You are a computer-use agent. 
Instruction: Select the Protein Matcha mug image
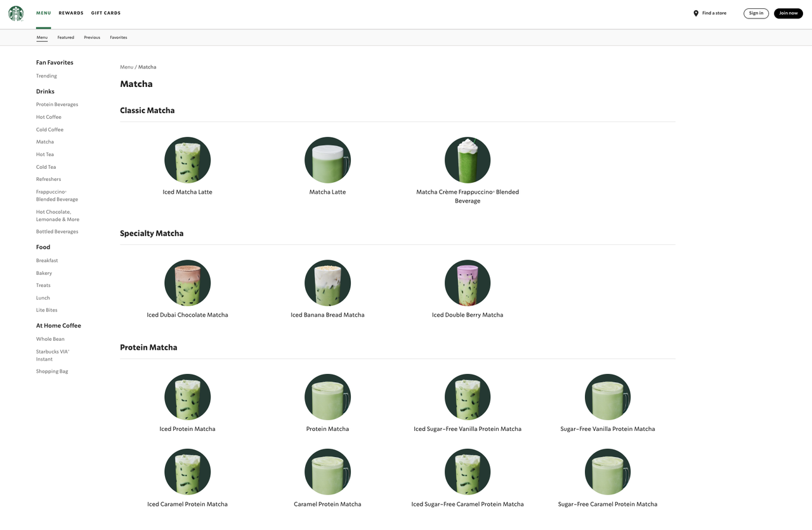coord(327,397)
